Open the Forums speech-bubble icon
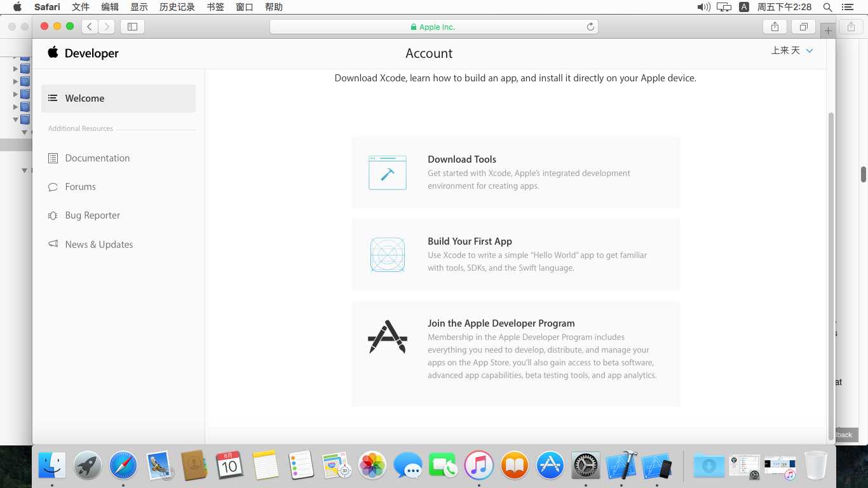868x488 pixels. pos(53,187)
